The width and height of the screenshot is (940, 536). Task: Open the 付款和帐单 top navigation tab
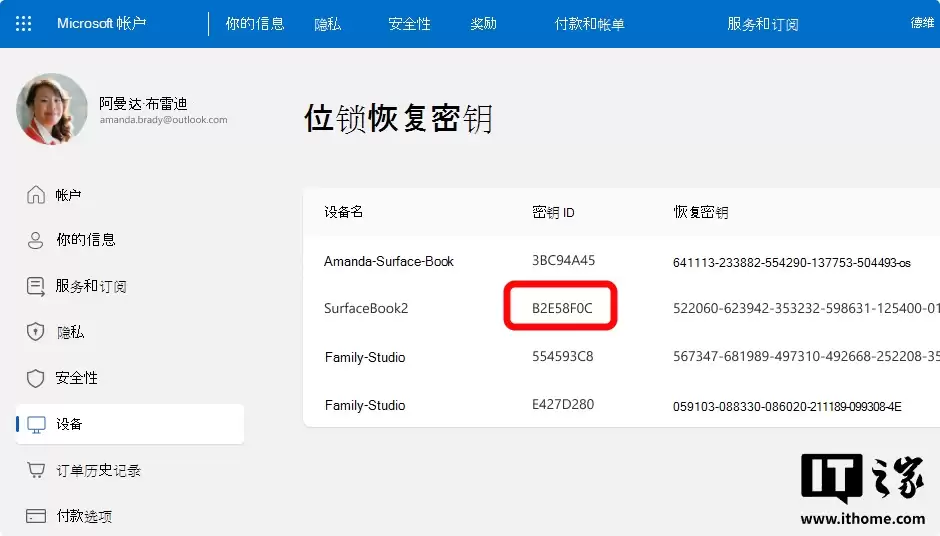pos(589,24)
